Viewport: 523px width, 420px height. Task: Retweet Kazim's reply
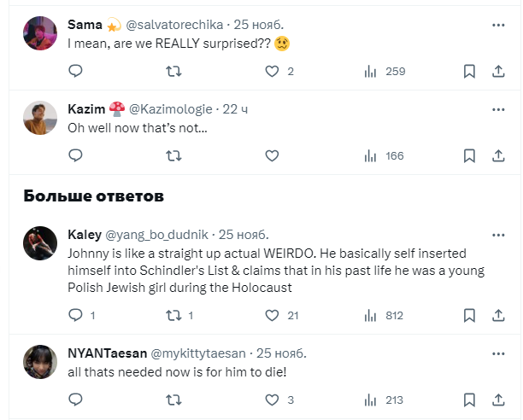coord(173,155)
